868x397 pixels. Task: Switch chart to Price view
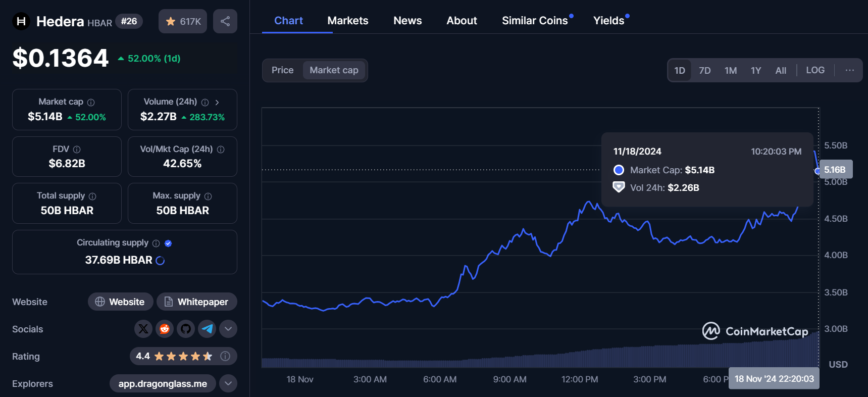pos(282,70)
